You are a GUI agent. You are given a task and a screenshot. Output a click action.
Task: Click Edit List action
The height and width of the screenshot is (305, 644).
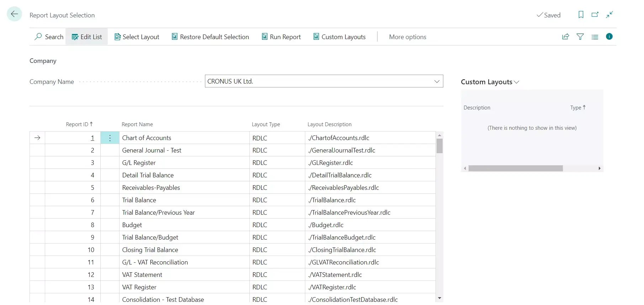[x=86, y=37]
